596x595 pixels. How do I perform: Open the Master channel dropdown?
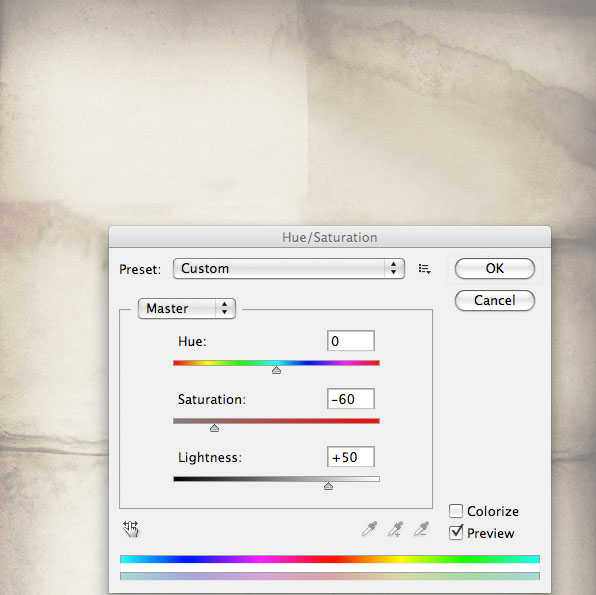[187, 308]
